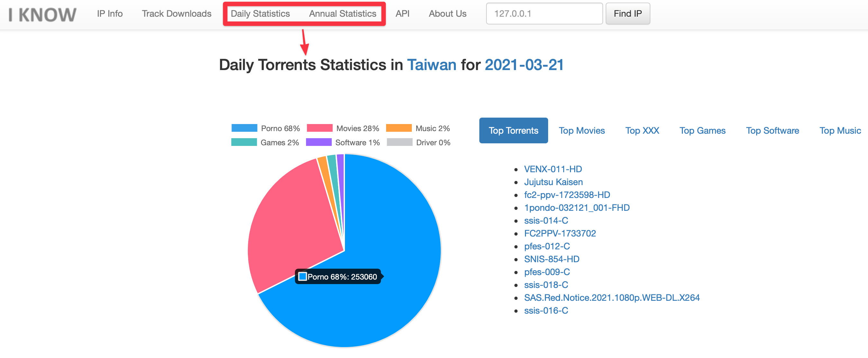This screenshot has width=868, height=358.
Task: Switch to the Top Music tab
Action: [840, 130]
